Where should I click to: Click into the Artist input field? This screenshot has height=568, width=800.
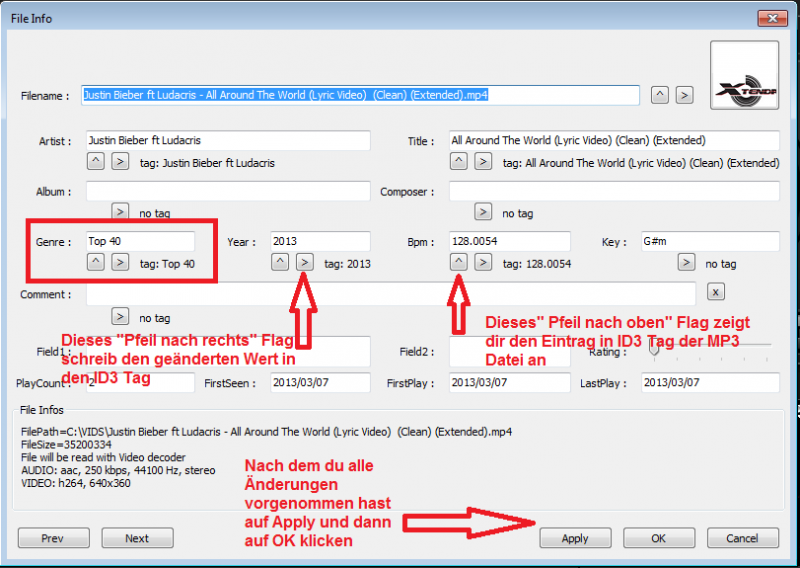pos(228,140)
